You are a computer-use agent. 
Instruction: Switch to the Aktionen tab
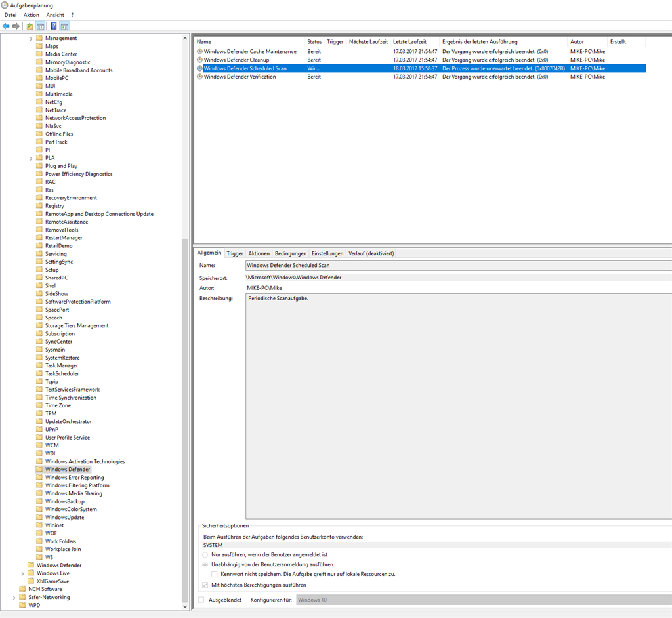[x=259, y=253]
